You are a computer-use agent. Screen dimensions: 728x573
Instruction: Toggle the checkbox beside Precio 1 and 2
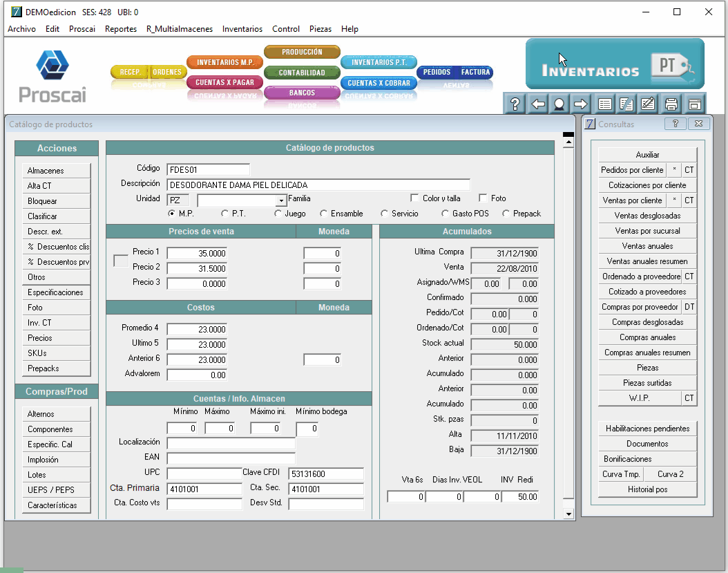[121, 261]
